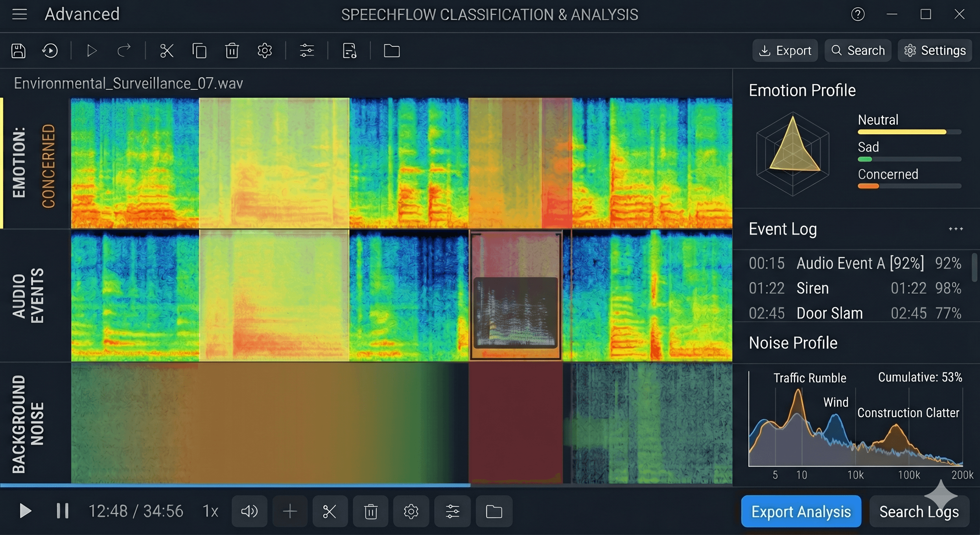Click the Search Logs button
Viewport: 980px width, 535px height.
coord(919,511)
